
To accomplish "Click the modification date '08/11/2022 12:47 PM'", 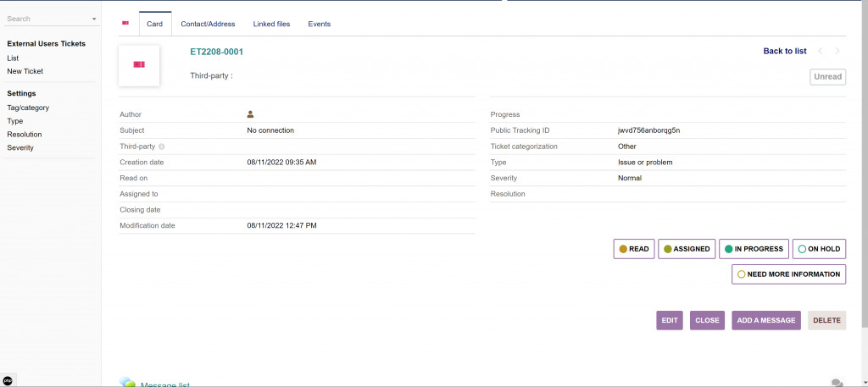I will 281,225.
